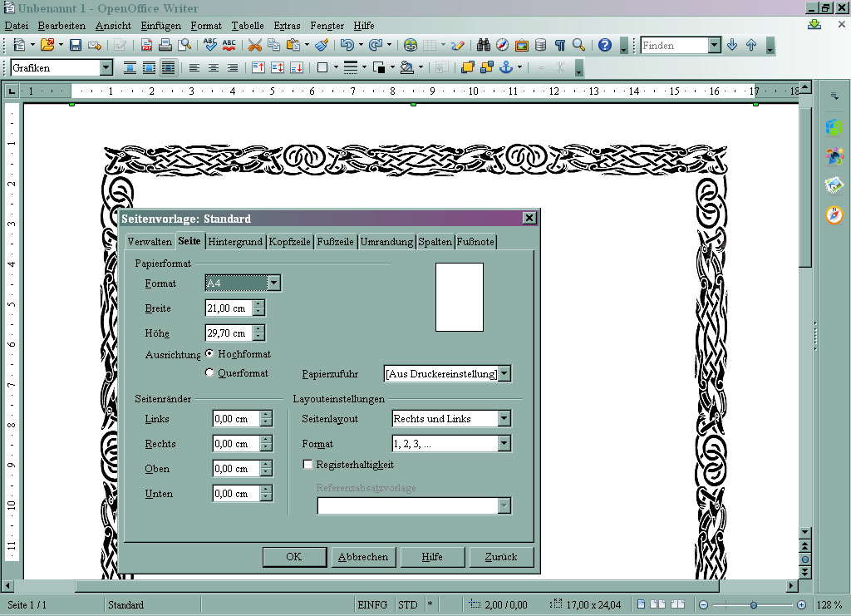Open the Papierzufuhr dropdown

point(504,373)
